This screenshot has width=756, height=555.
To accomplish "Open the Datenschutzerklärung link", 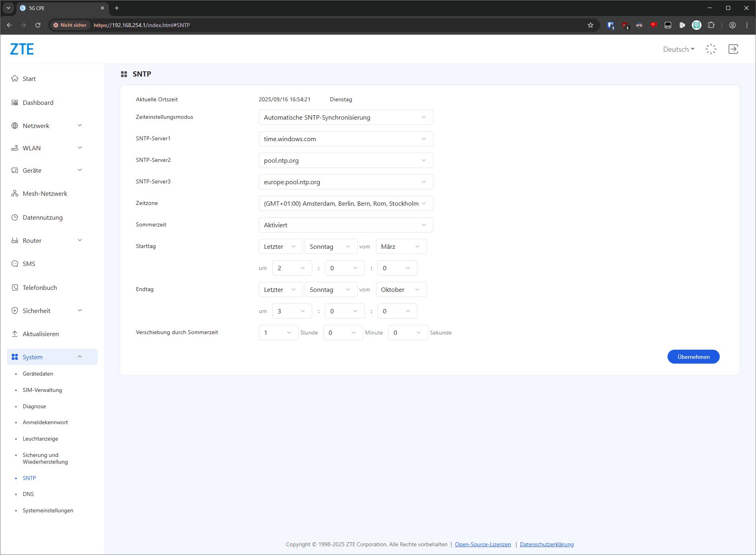I will 547,544.
